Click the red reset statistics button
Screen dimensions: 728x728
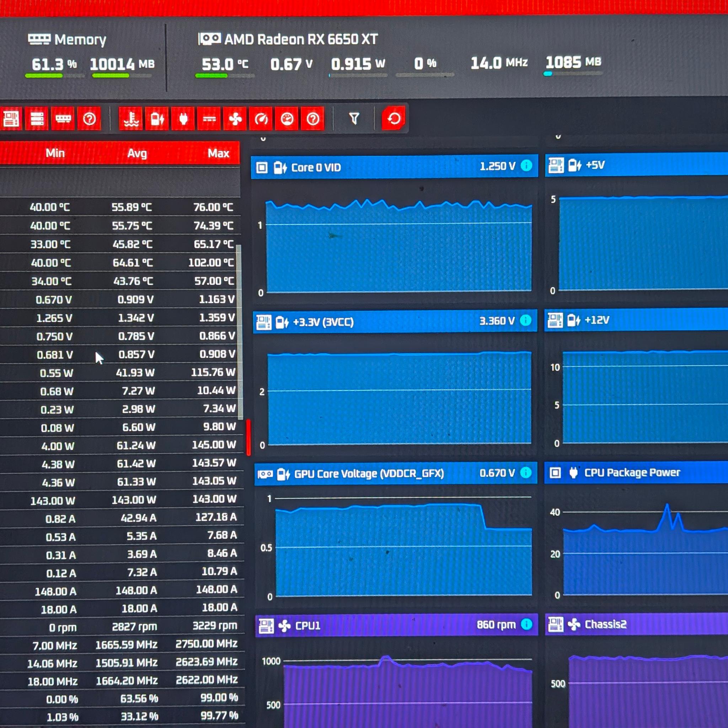(394, 118)
